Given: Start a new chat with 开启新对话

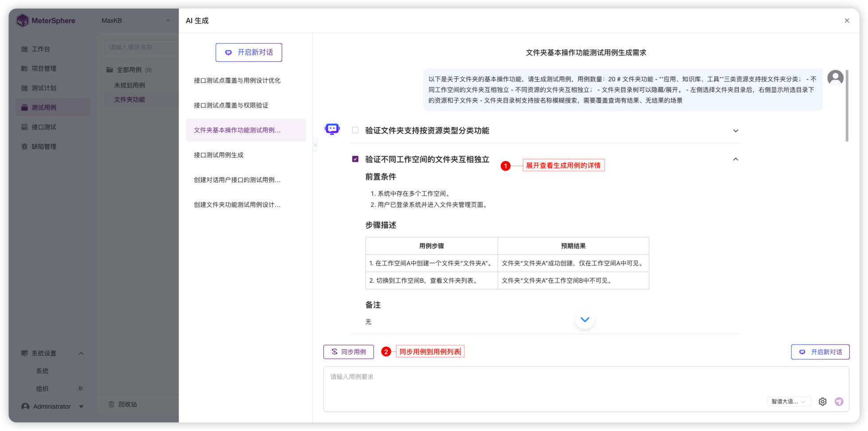Looking at the screenshot, I should [x=248, y=52].
